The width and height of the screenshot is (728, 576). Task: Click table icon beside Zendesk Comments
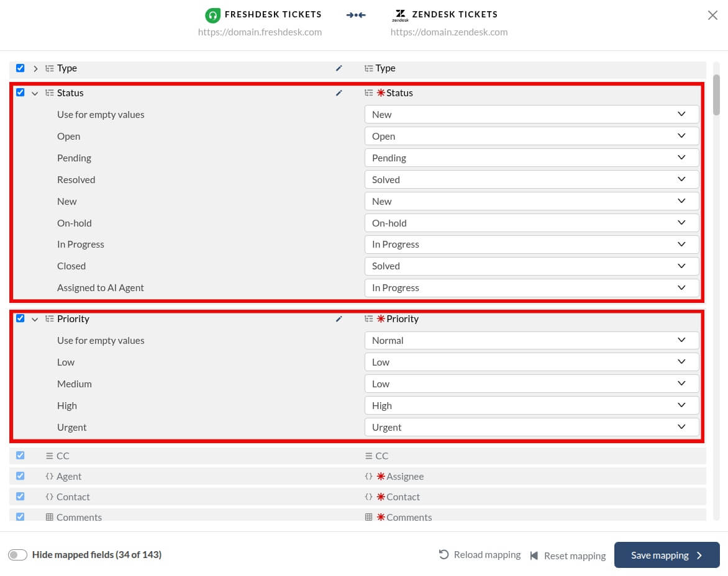pyautogui.click(x=368, y=517)
